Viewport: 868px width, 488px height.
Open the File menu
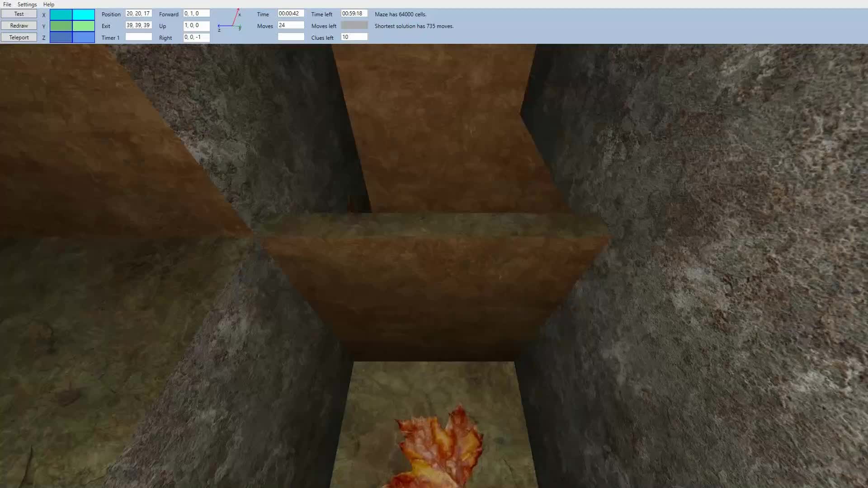[7, 4]
